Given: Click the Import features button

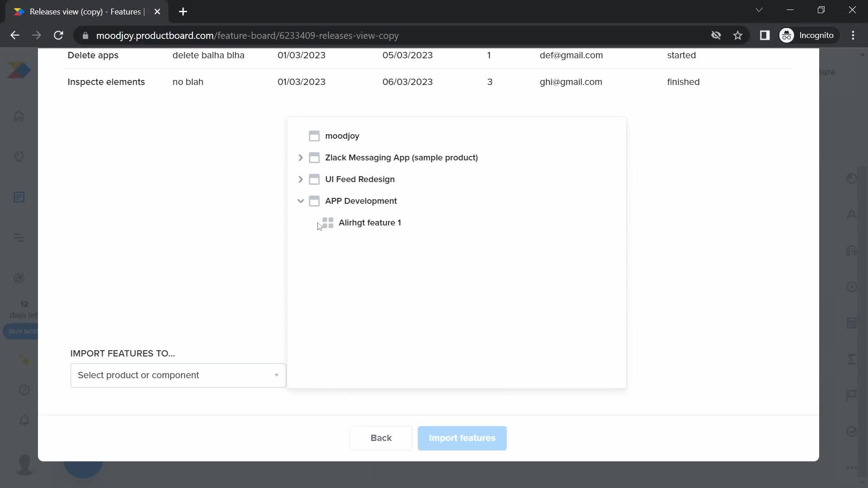Looking at the screenshot, I should [462, 438].
